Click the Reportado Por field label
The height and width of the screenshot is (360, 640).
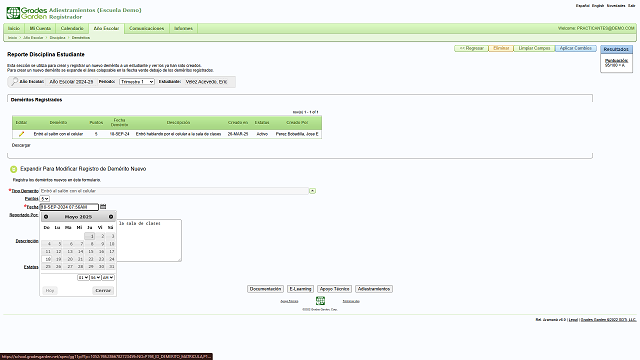point(24,215)
